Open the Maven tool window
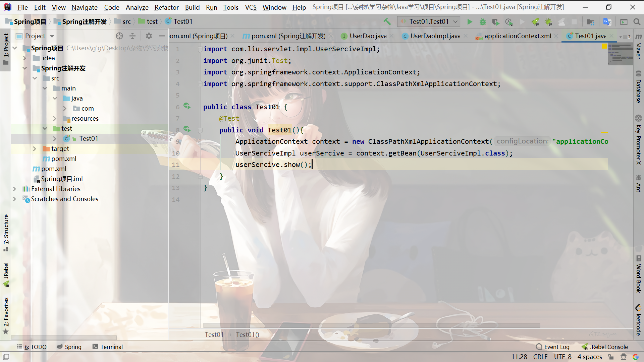The height and width of the screenshot is (362, 644). 638,47
